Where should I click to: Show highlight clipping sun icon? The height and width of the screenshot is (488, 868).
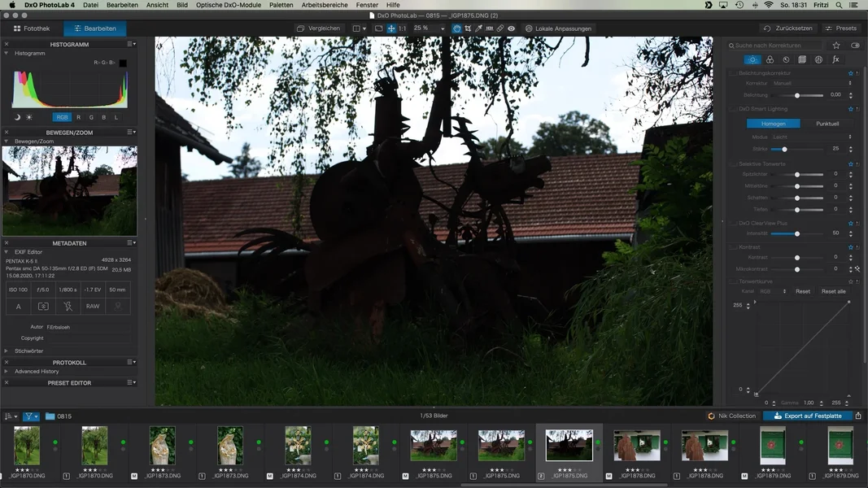click(29, 117)
